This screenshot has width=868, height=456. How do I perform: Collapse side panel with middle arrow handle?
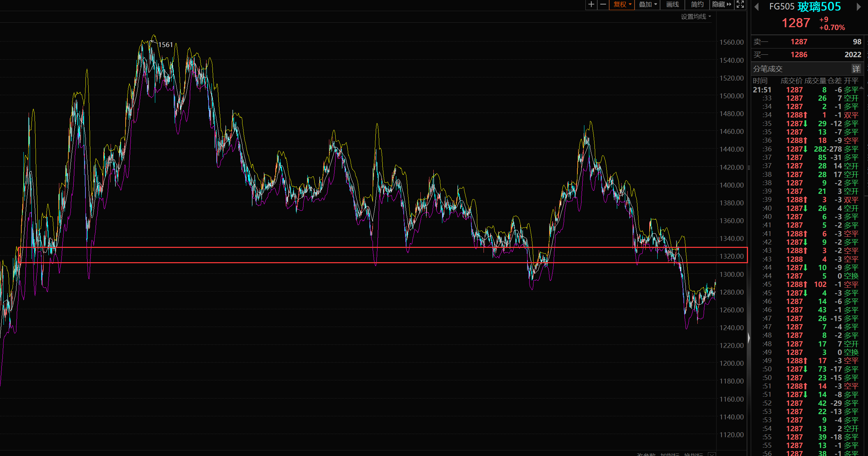coord(749,337)
